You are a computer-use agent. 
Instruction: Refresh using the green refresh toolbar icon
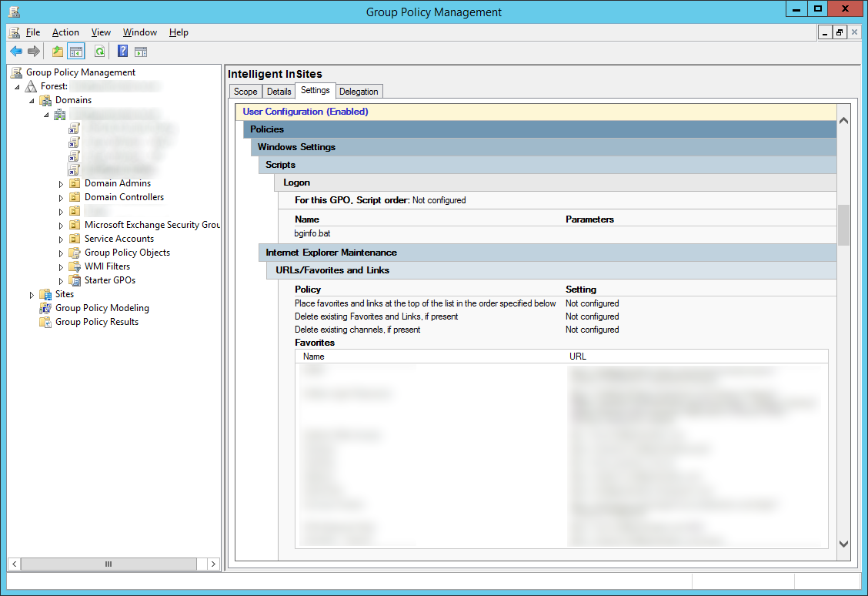coord(99,52)
